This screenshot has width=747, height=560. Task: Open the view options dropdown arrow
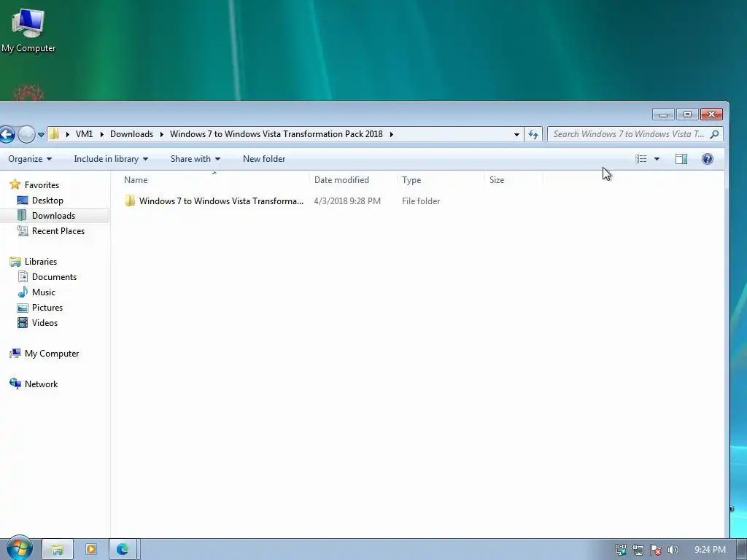[x=657, y=159]
